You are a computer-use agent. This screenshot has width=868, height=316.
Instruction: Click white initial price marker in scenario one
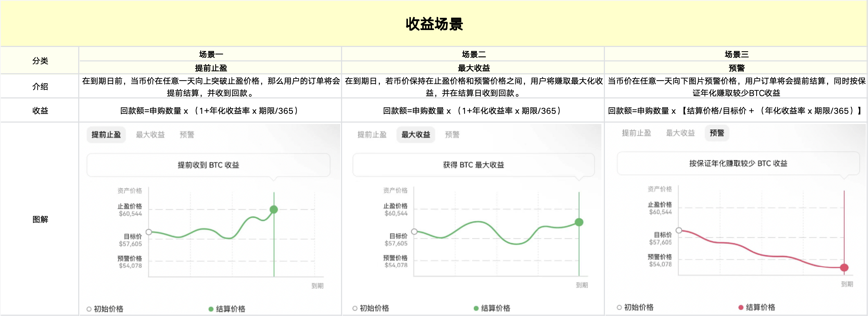click(x=149, y=232)
